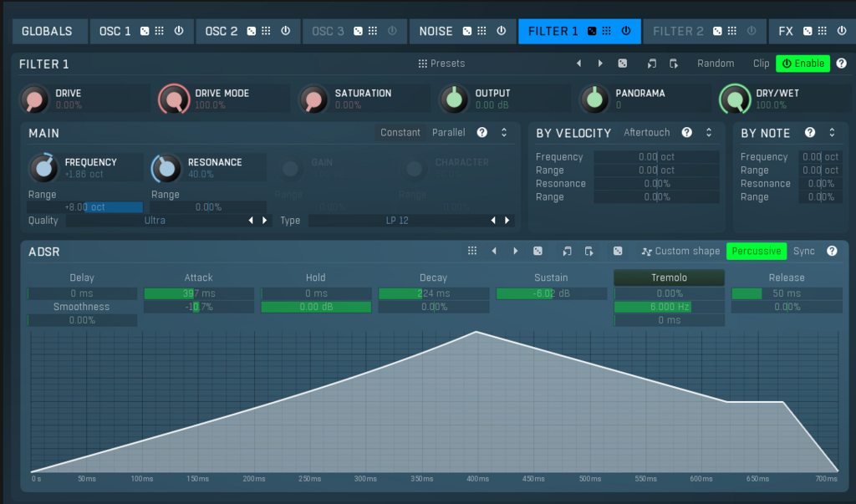Open the LP 12 filter Type selector
The width and height of the screenshot is (856, 504).
click(x=397, y=221)
